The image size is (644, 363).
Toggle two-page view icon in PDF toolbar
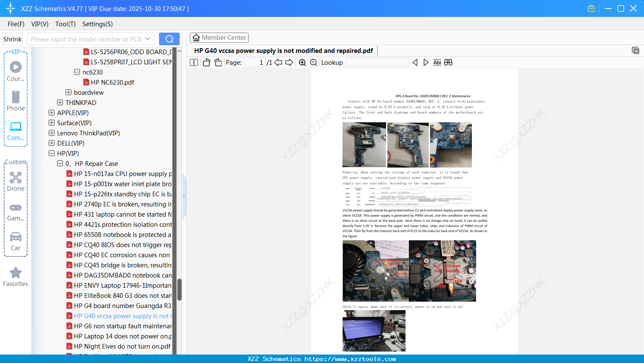coord(194,63)
